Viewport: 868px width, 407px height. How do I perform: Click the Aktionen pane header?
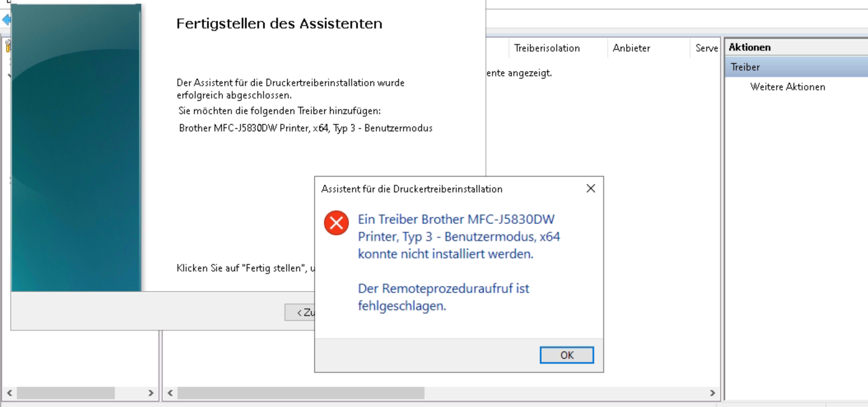point(749,47)
